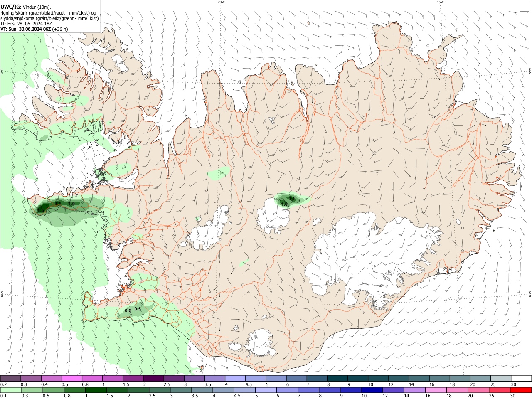Screen dimensions: 532x399
Task: Click the UWC/IG title text
Action: (x=10, y=7)
